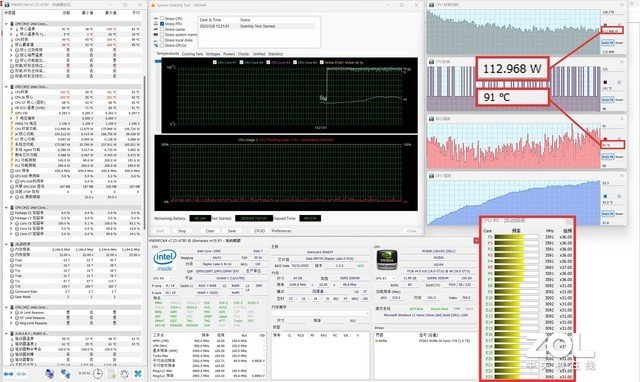Switch to the Clocks tab
Image resolution: width=640 pixels, height=382 pixels.
[x=243, y=53]
